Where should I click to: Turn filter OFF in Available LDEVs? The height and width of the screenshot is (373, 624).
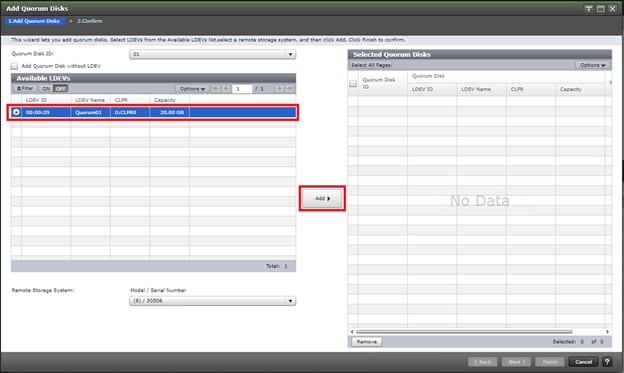pos(60,88)
